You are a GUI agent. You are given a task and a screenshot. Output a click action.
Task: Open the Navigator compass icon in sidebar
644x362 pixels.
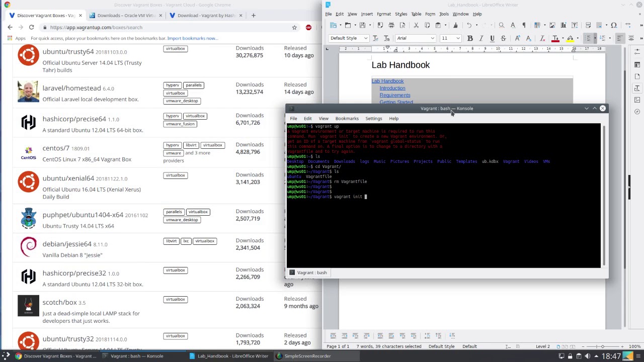pyautogui.click(x=637, y=112)
